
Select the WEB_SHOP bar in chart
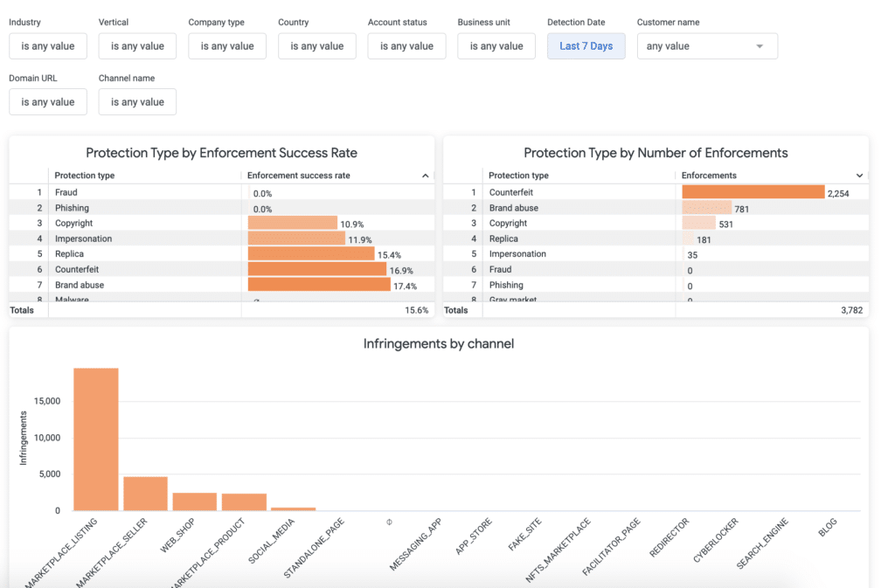click(x=195, y=502)
